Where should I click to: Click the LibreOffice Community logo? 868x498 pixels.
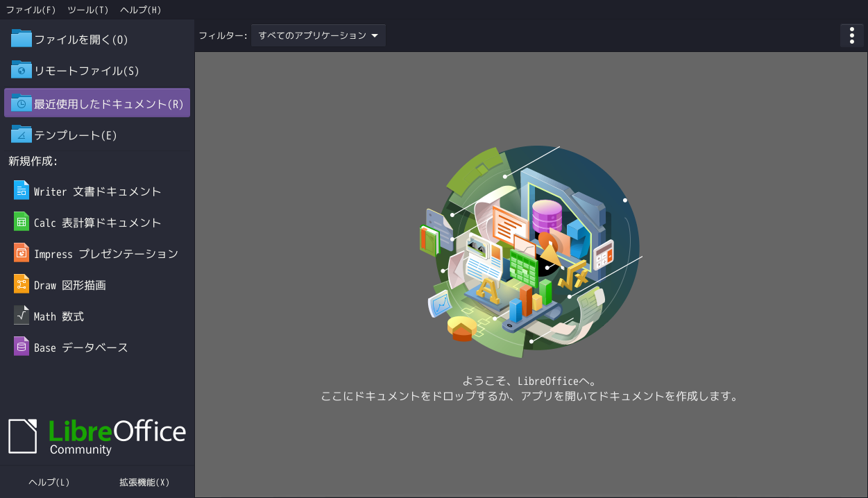point(97,436)
